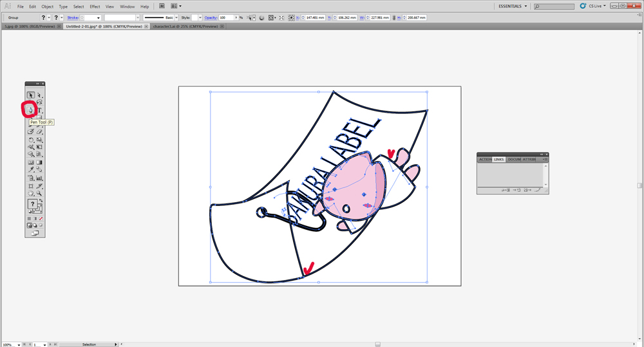Select the Type tool
Viewport: 644px width, 347px height.
[x=39, y=110]
